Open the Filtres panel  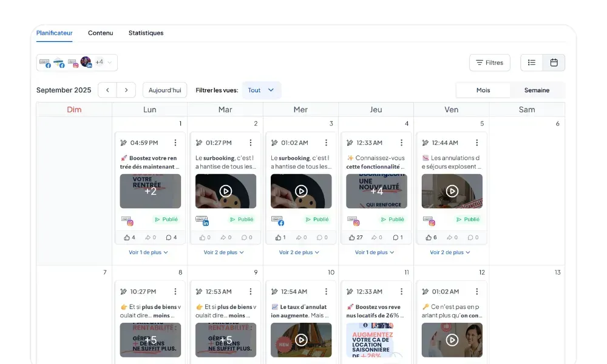(x=490, y=62)
